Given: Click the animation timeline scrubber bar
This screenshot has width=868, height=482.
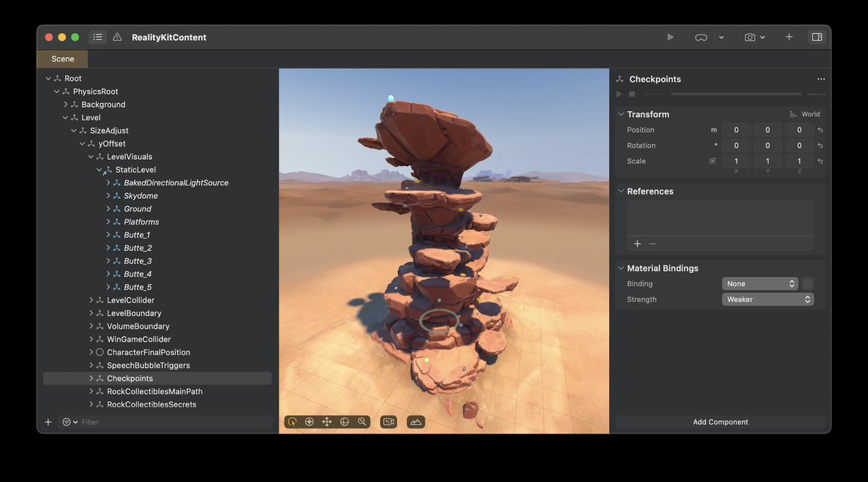Looking at the screenshot, I should 736,94.
